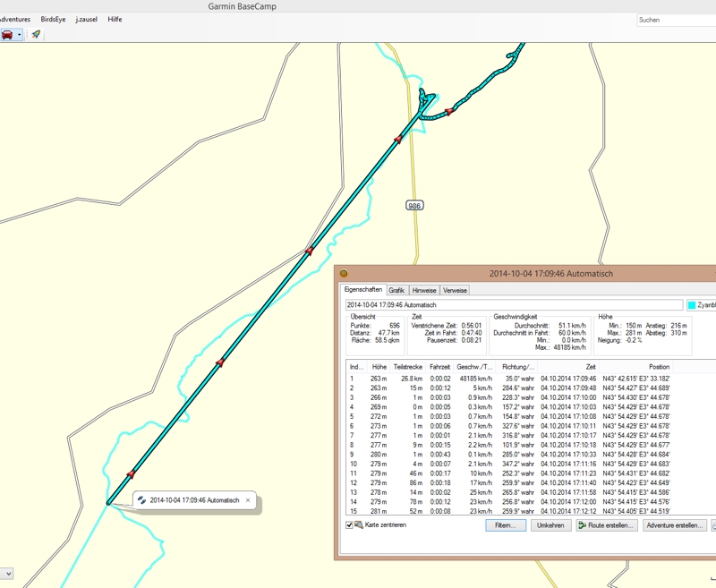Image resolution: width=716 pixels, height=588 pixels.
Task: Close the track label popup on the map
Action: click(248, 500)
